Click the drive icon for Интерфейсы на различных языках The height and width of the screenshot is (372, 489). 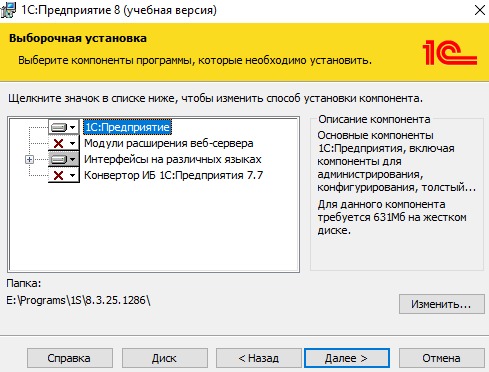[59, 159]
